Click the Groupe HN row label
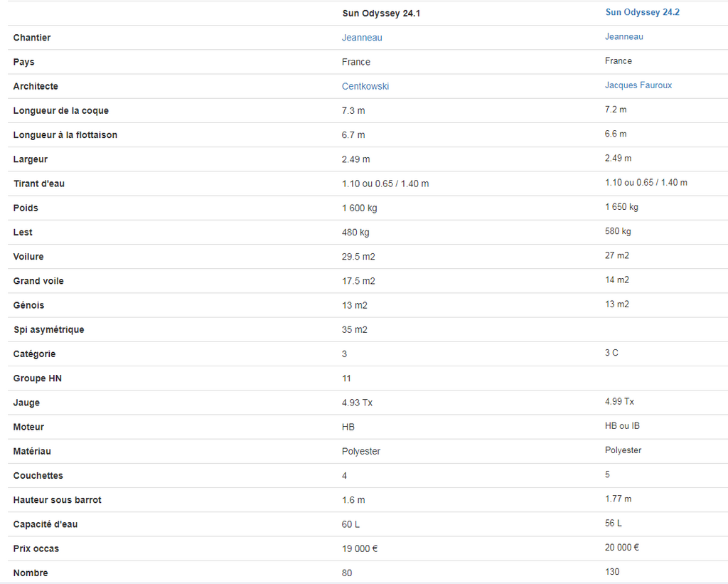The image size is (728, 584). pyautogui.click(x=38, y=378)
